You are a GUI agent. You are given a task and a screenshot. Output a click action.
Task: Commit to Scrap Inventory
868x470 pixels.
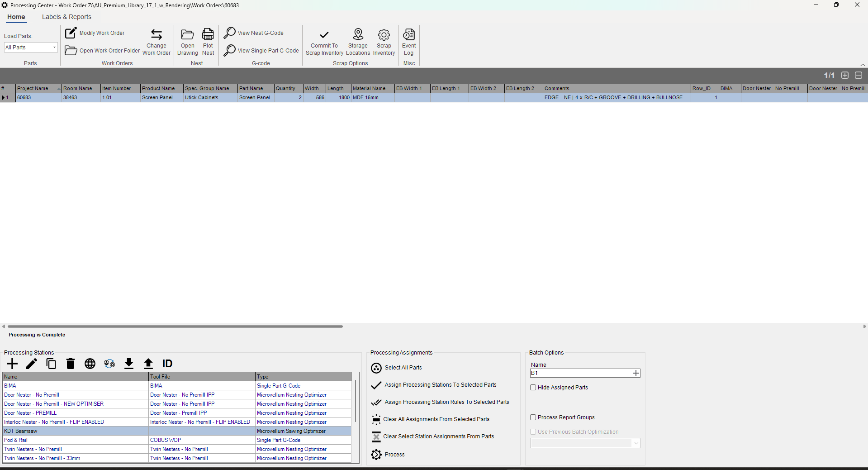click(324, 42)
